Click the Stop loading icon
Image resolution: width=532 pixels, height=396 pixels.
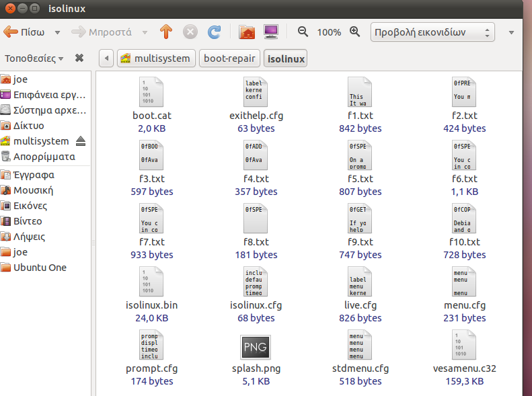[190, 32]
